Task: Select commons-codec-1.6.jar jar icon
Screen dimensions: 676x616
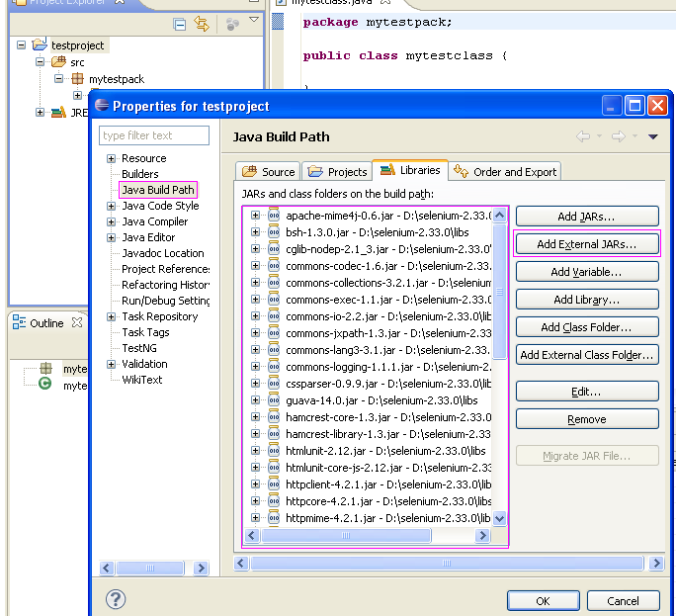Action: click(x=274, y=266)
